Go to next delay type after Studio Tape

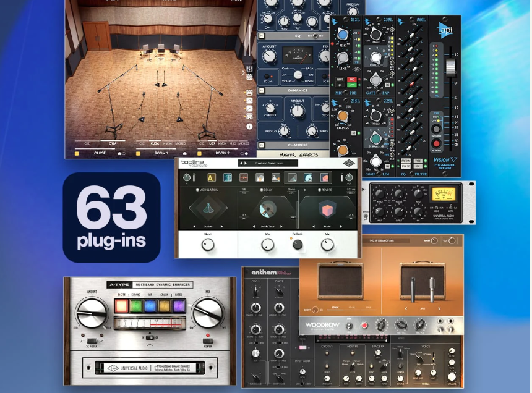coord(281,226)
